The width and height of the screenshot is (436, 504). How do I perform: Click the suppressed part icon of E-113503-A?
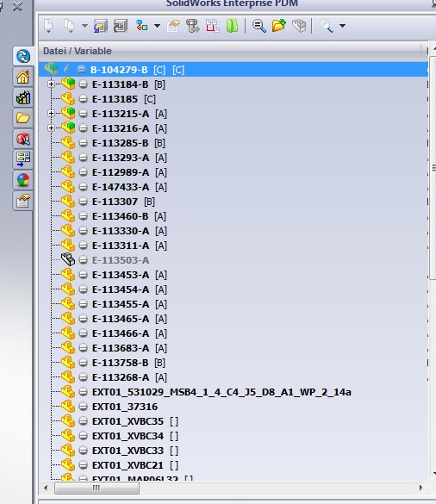tap(68, 259)
